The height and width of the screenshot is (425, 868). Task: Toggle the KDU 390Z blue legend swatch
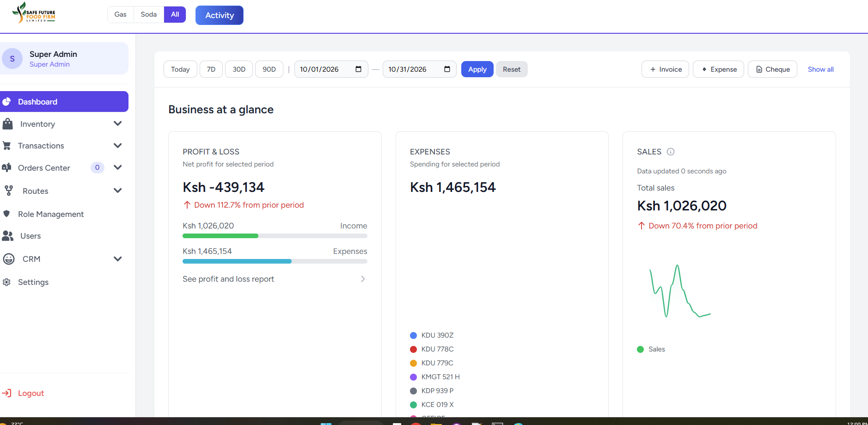pyautogui.click(x=414, y=335)
